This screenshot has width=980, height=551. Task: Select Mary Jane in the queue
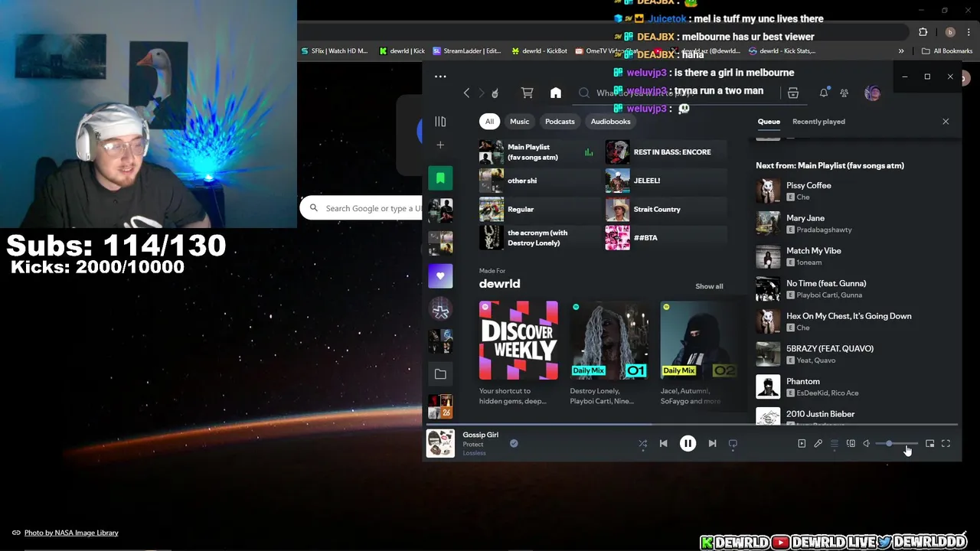[854, 223]
